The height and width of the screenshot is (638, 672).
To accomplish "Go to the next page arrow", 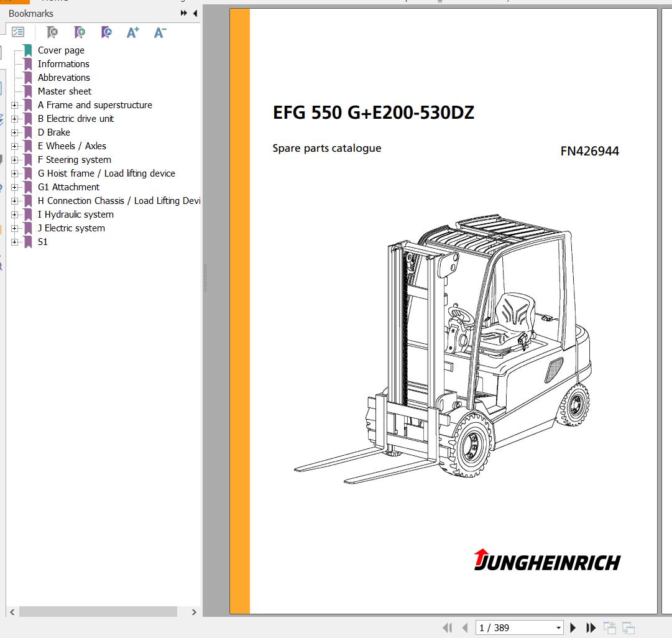I will (573, 628).
